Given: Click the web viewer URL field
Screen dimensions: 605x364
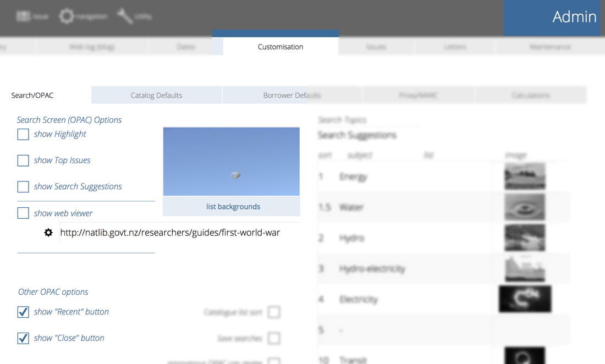Looking at the screenshot, I should click(170, 233).
